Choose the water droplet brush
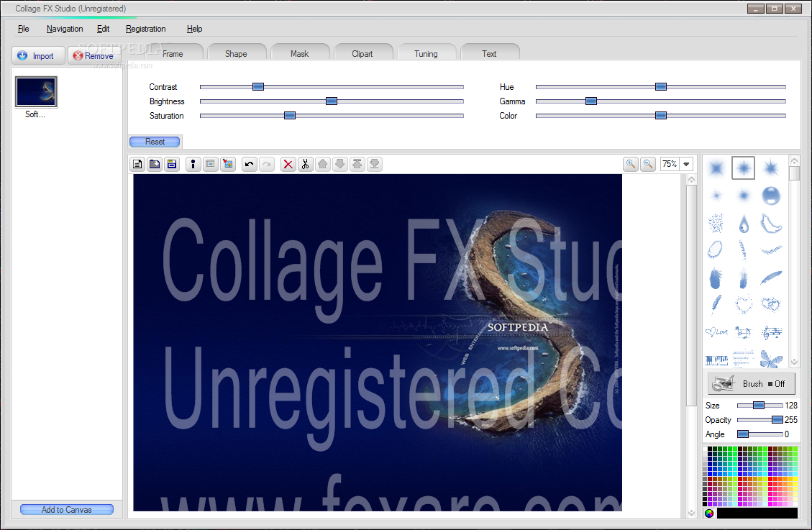Viewport: 812px width, 530px height. 744,224
